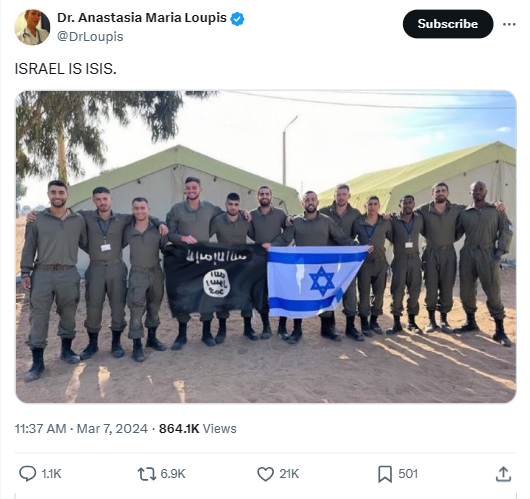Click the blue verified badge icon

point(237,19)
